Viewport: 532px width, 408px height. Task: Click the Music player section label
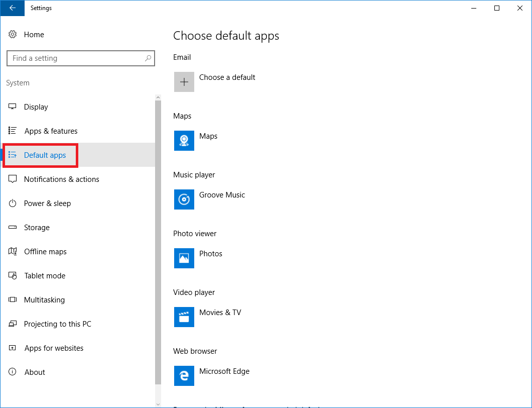point(194,175)
